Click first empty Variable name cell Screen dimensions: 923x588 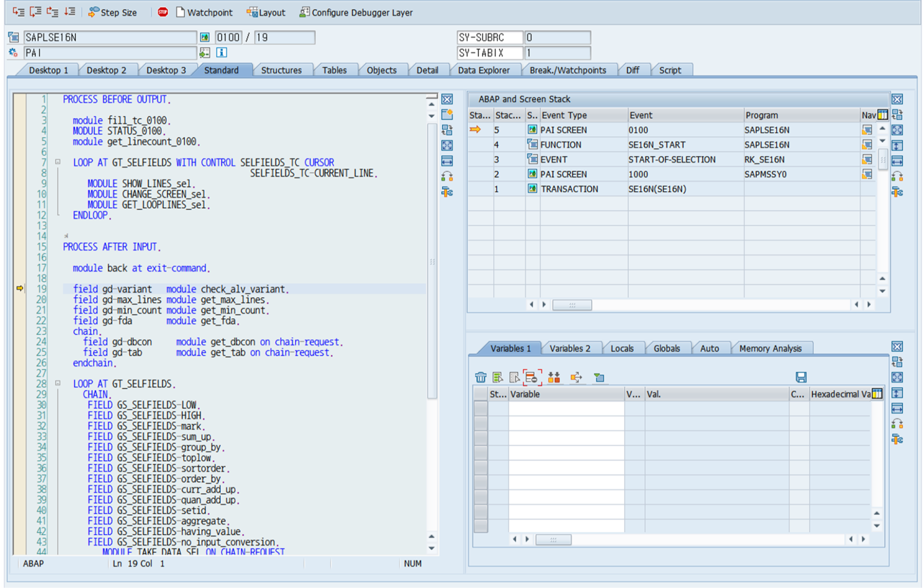(566, 408)
